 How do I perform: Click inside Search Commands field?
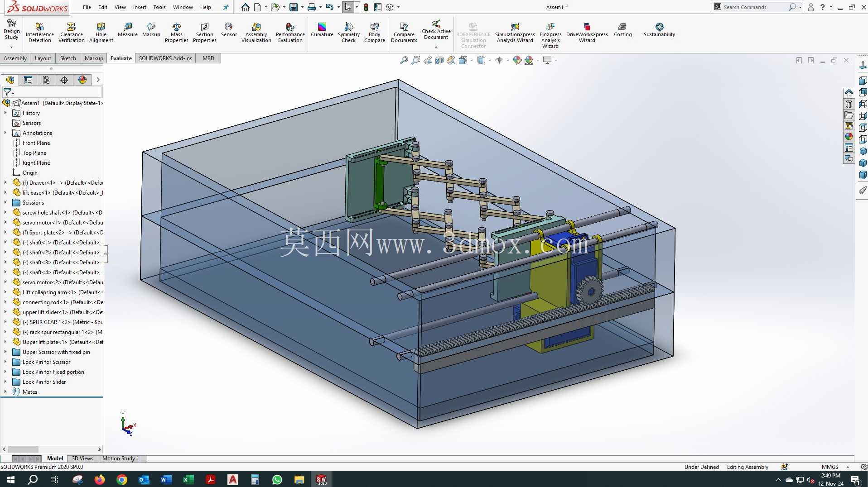click(754, 7)
